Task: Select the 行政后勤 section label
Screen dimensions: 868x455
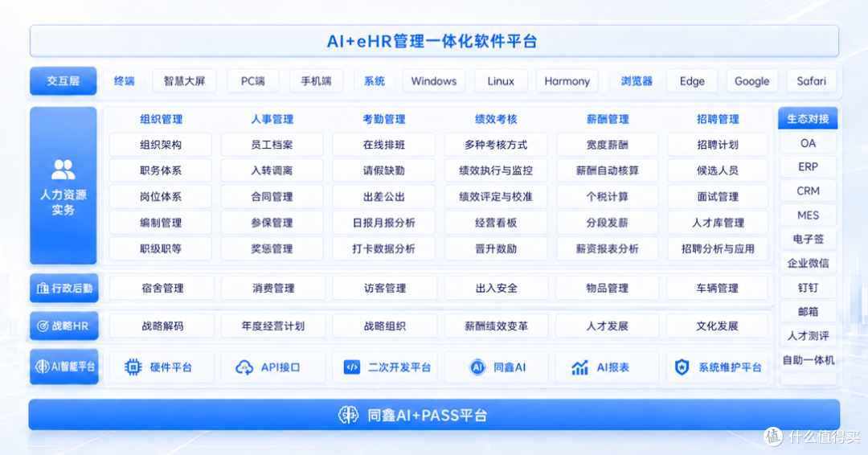Action: point(64,289)
